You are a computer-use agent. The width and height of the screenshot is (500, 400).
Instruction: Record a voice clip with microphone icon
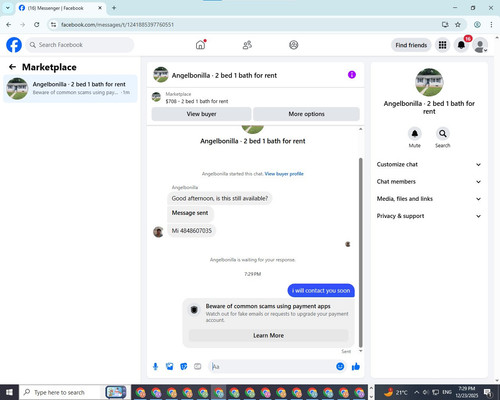(x=155, y=367)
